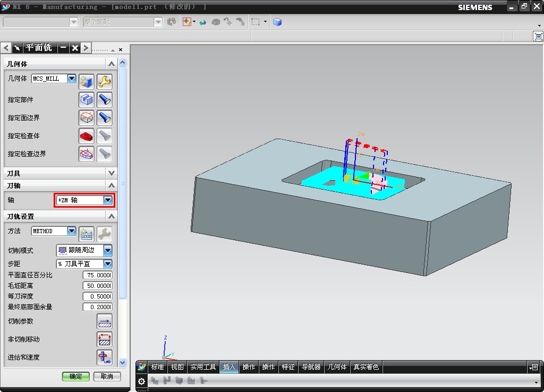Viewport: 544px width, 392px height.
Task: Expand the 刀具 section
Action: click(x=112, y=173)
